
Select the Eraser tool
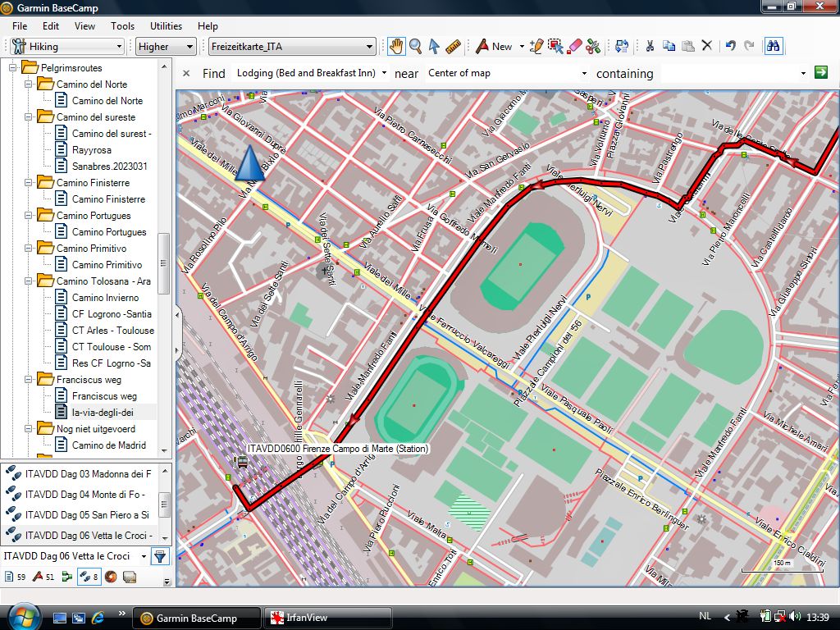pos(574,47)
